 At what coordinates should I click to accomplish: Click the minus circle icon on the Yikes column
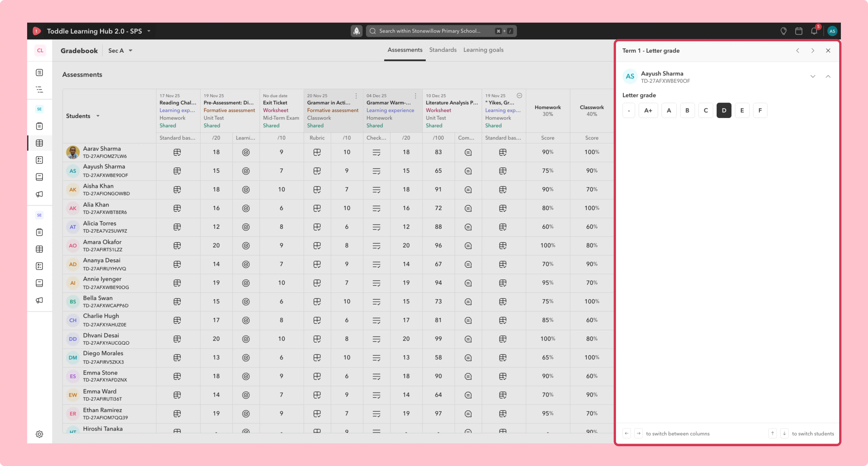click(520, 96)
